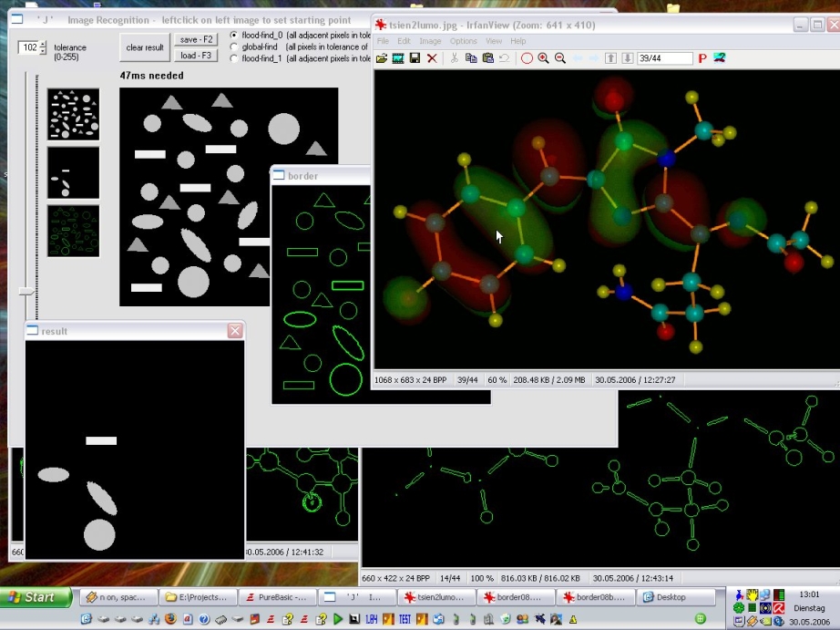The image size is (840, 630).
Task: Click the next image right arrow in IrfanView
Action: [594, 58]
